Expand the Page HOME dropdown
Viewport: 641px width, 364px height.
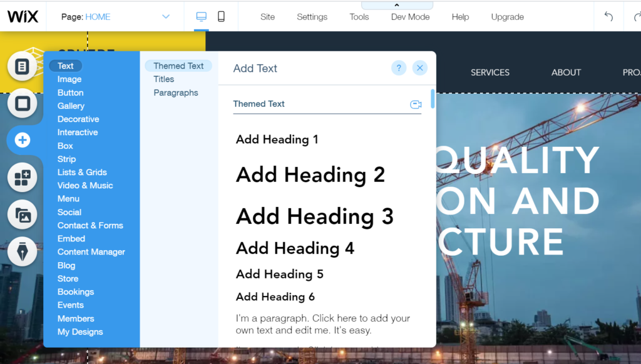click(166, 17)
